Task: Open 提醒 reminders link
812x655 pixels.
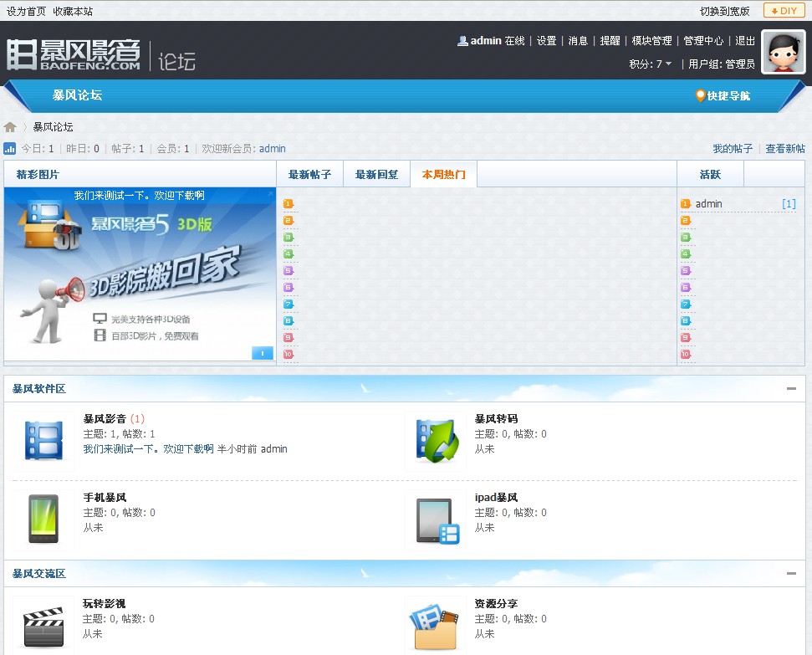Action: pyautogui.click(x=610, y=40)
